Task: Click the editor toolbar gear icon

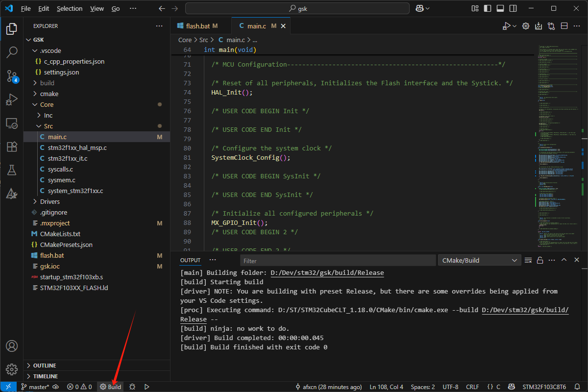Action: 526,26
